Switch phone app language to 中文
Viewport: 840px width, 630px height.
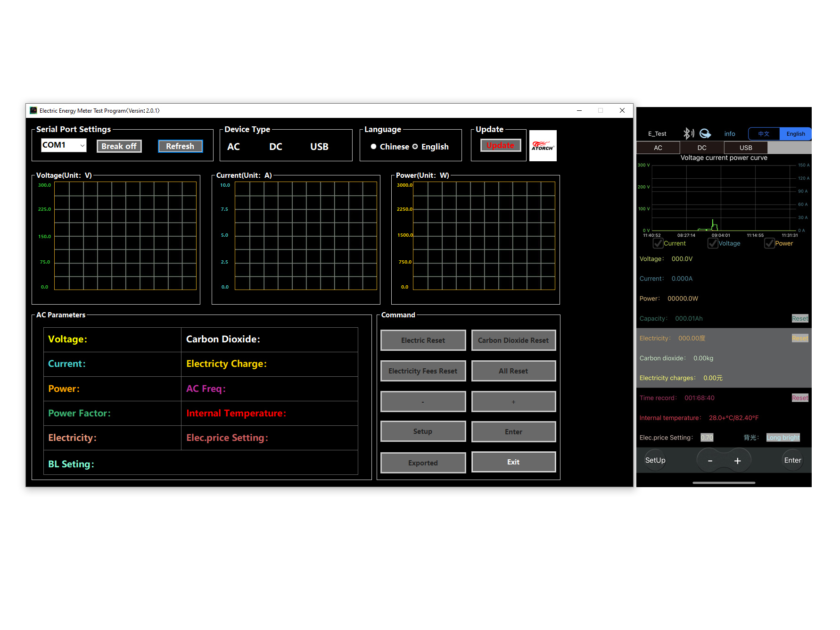tap(764, 134)
